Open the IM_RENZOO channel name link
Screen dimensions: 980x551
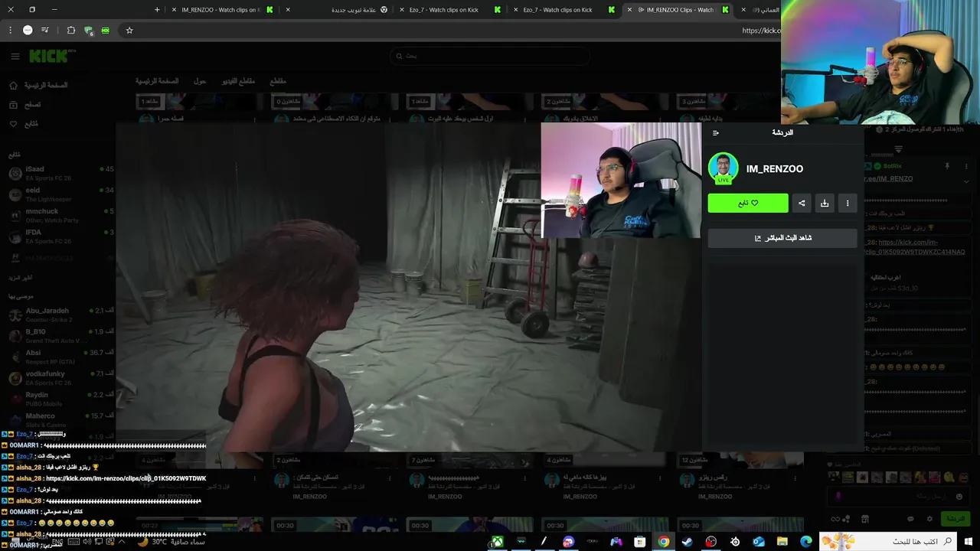[x=775, y=168]
